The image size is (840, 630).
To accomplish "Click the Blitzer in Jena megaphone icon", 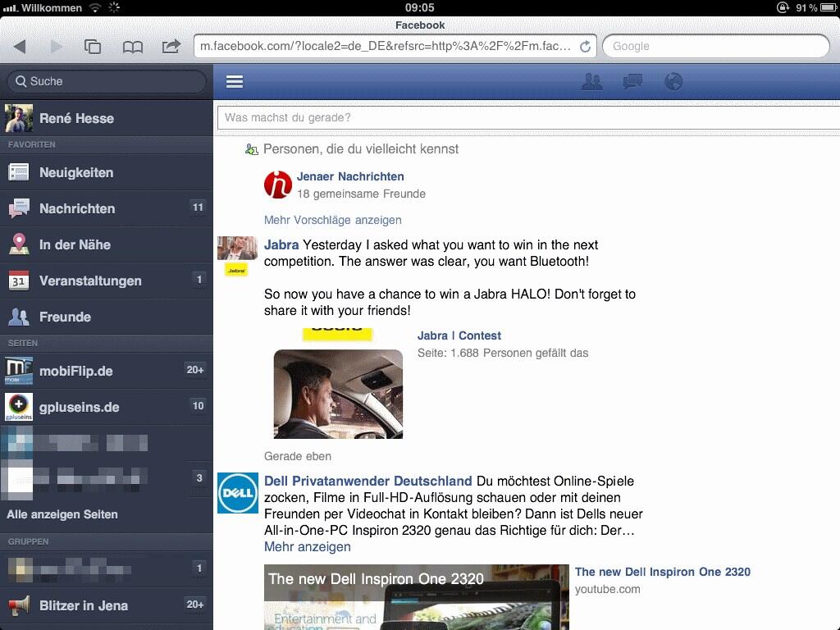I will [x=19, y=606].
